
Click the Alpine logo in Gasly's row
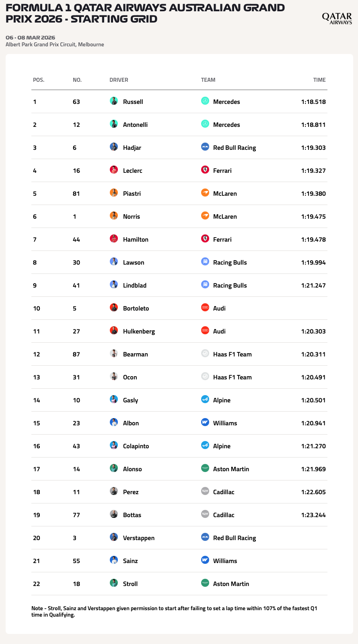click(205, 400)
